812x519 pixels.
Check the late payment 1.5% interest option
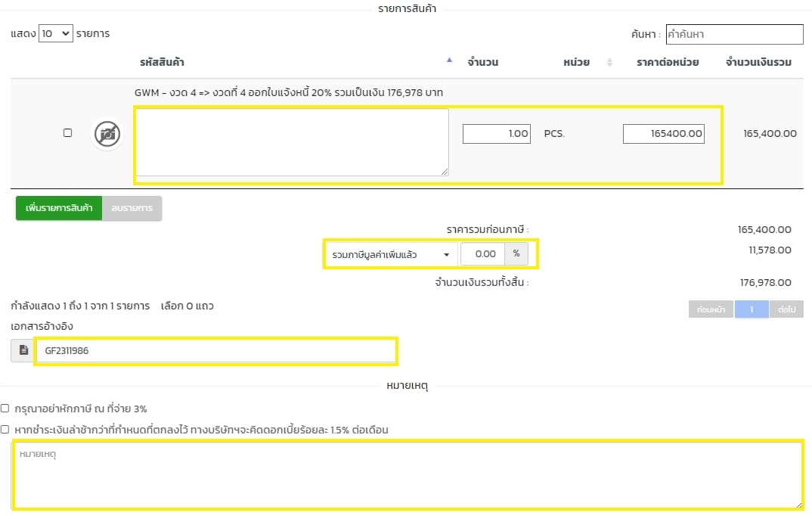coord(5,430)
